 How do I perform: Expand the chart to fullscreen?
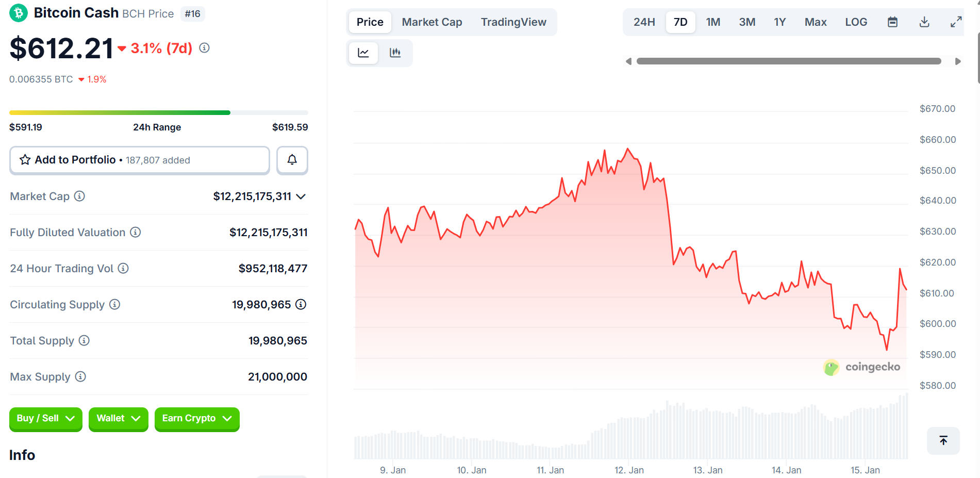coord(956,22)
